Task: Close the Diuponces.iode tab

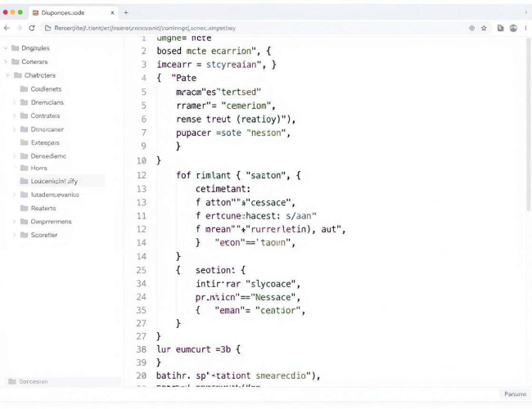Action: coord(112,12)
